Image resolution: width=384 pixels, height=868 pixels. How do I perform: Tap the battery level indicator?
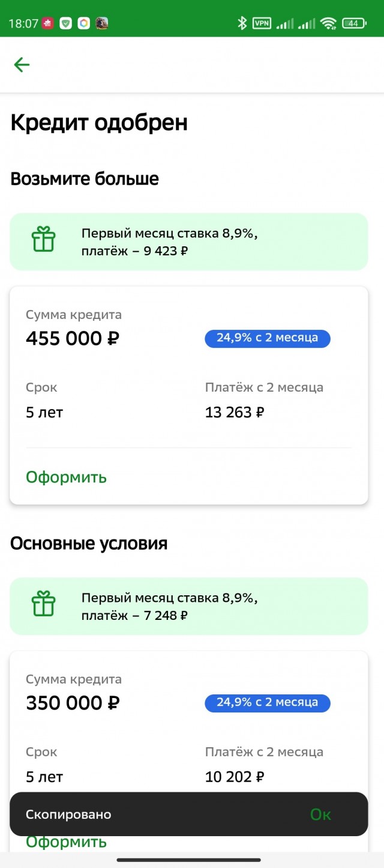[x=354, y=23]
